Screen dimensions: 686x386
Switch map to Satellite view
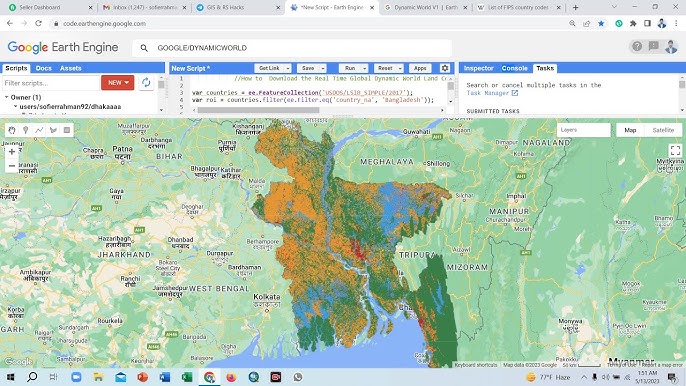pyautogui.click(x=663, y=130)
